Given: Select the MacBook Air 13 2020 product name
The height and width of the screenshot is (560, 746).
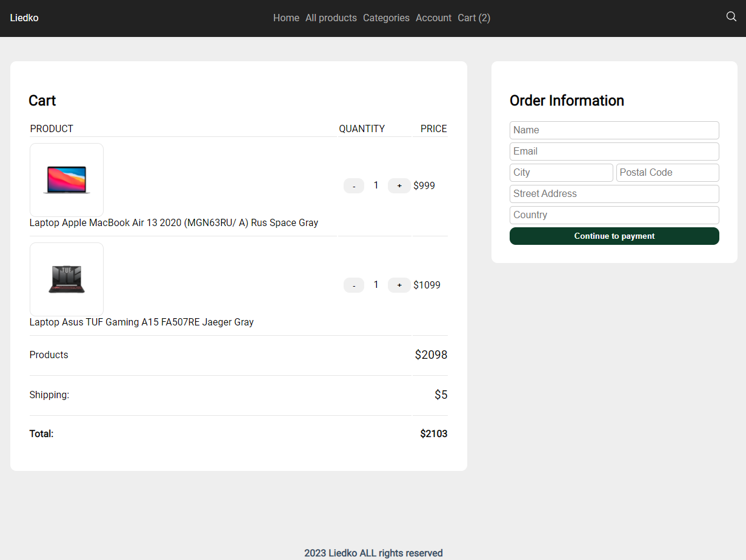Looking at the screenshot, I should 174,223.
